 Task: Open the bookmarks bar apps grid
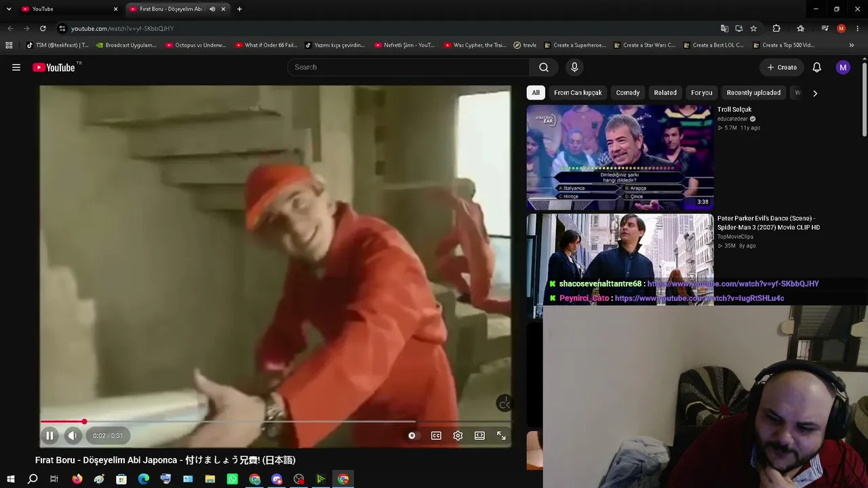click(9, 45)
